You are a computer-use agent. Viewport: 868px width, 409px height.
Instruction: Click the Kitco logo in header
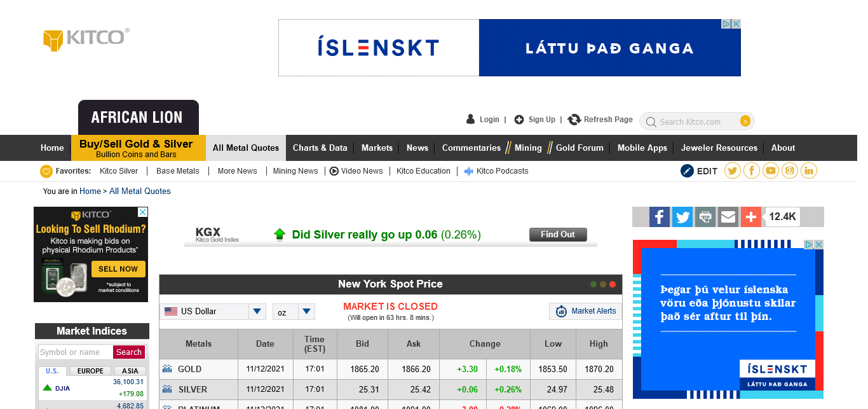pos(86,39)
